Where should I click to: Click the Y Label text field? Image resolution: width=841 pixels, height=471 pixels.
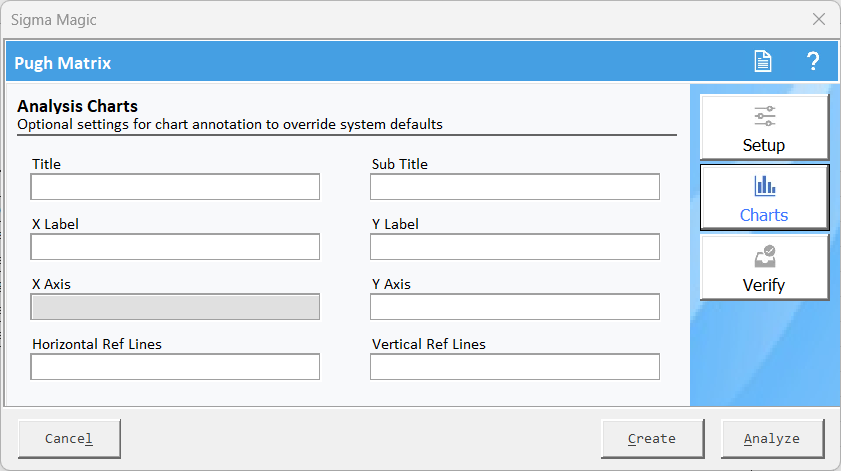click(515, 247)
